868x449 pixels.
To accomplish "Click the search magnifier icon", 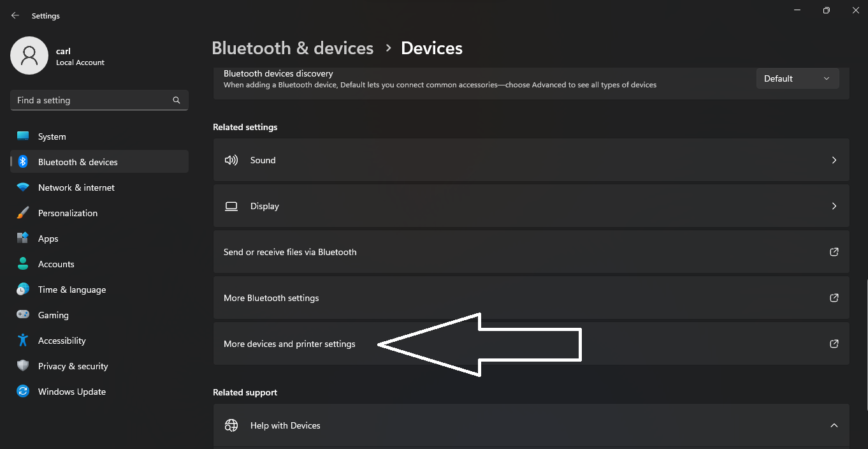I will tap(177, 100).
